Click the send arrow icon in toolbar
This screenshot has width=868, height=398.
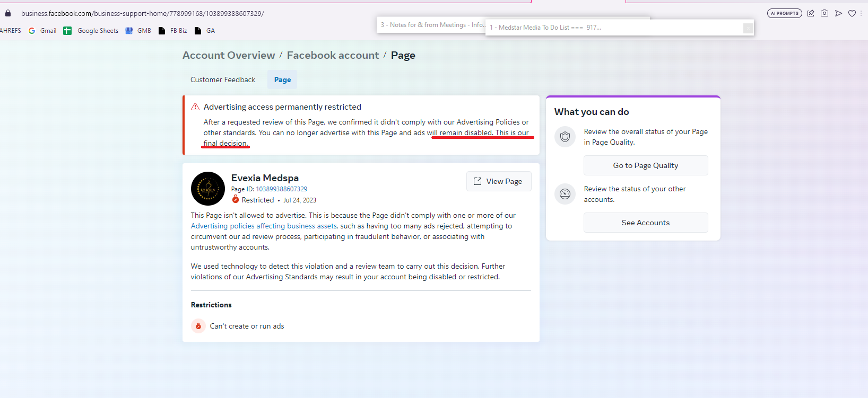838,13
